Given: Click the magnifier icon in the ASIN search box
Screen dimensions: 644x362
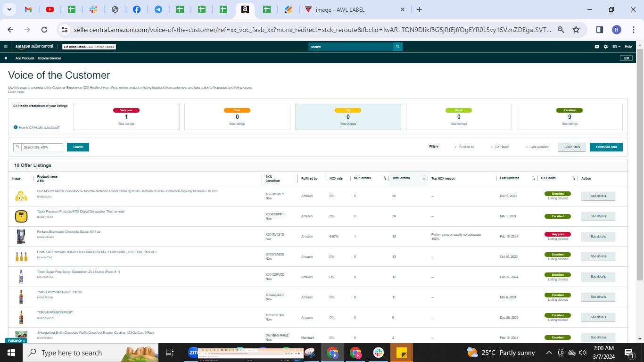Looking at the screenshot, I should tap(18, 147).
